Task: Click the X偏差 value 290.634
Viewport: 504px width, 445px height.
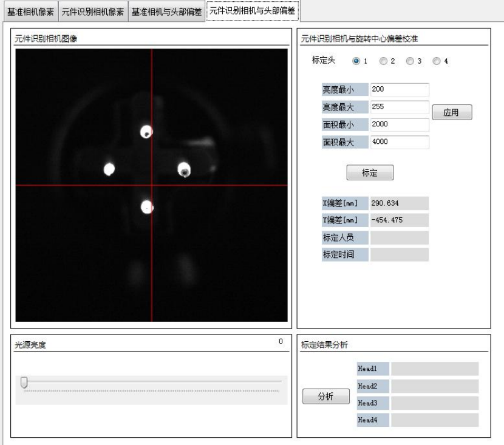Action: click(x=399, y=203)
